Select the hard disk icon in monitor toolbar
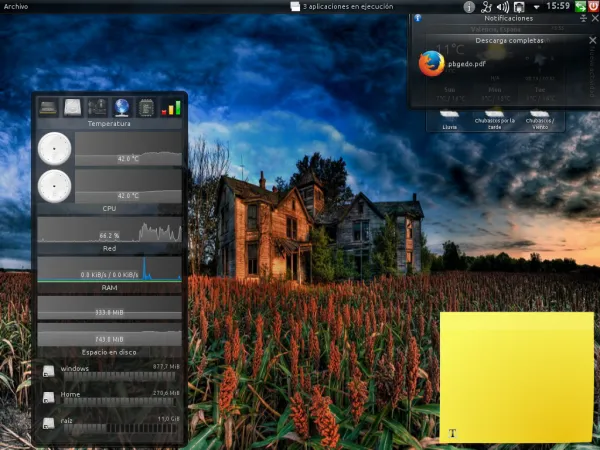Screen dimensions: 600x450 coord(73,107)
